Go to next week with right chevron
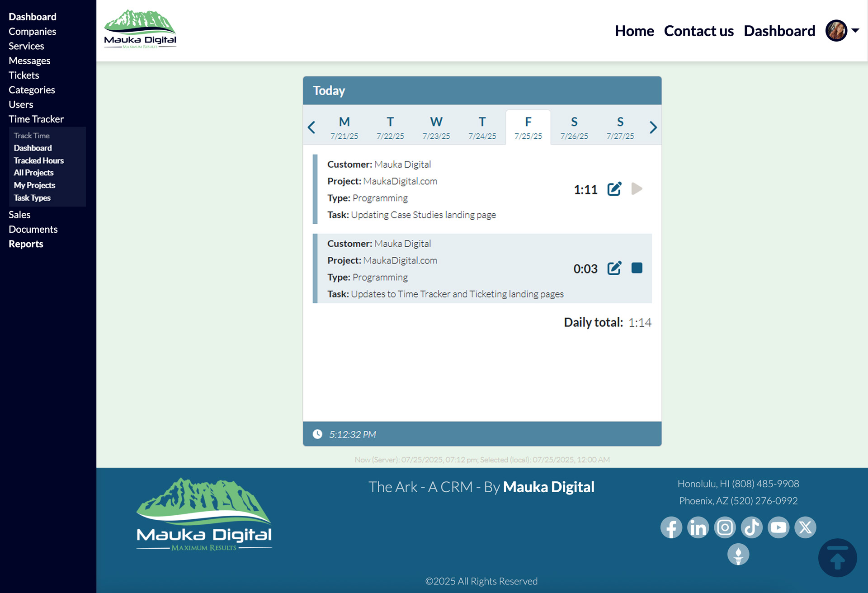The width and height of the screenshot is (868, 593). 653,127
